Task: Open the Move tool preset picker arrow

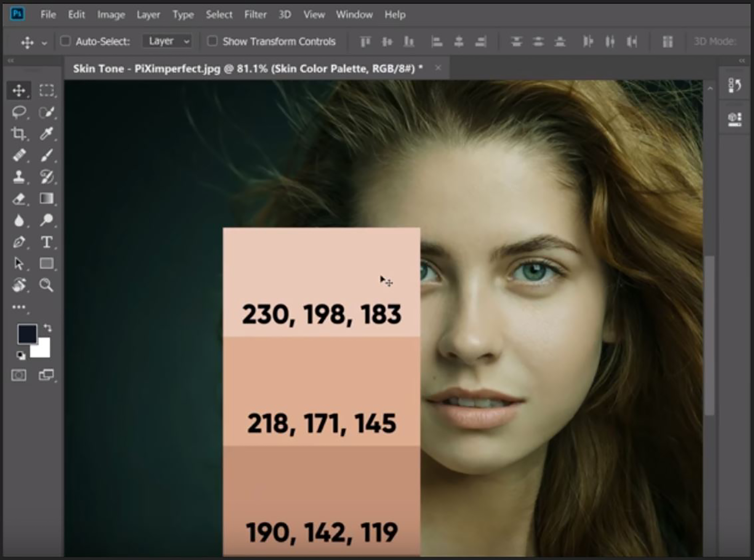Action: [44, 43]
